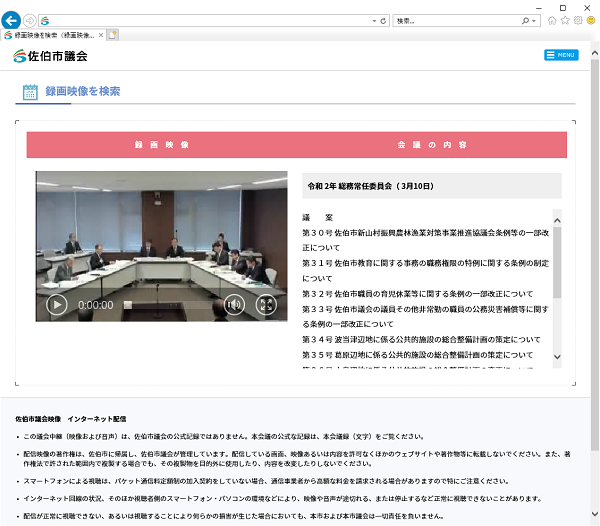Click agenda item 第33号
The image size is (600, 526).
[426, 316]
